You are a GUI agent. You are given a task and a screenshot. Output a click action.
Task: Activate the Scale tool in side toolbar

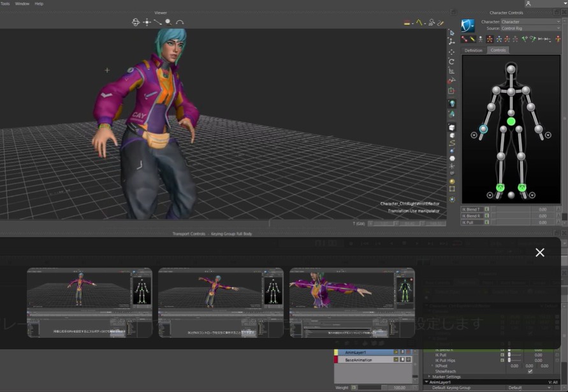pos(452,71)
